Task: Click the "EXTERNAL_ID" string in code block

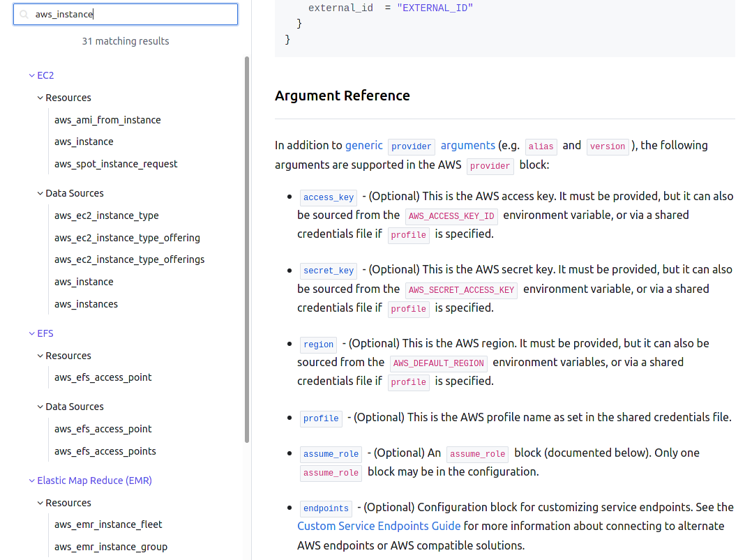Action: tap(435, 8)
